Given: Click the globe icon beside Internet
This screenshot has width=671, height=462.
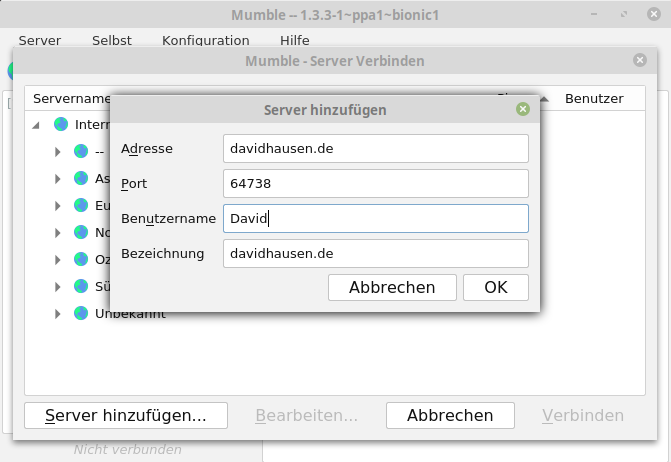Looking at the screenshot, I should tap(61, 124).
